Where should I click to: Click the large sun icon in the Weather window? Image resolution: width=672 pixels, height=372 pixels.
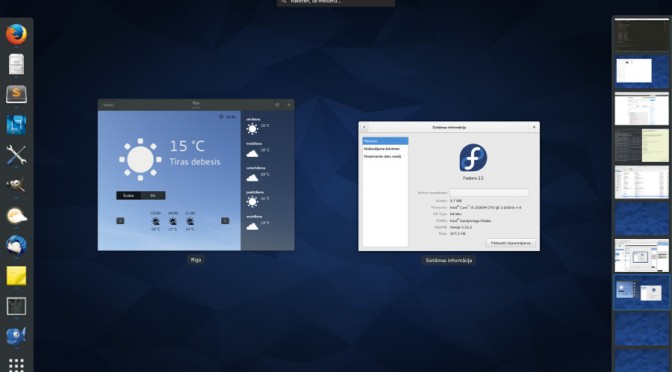[140, 159]
